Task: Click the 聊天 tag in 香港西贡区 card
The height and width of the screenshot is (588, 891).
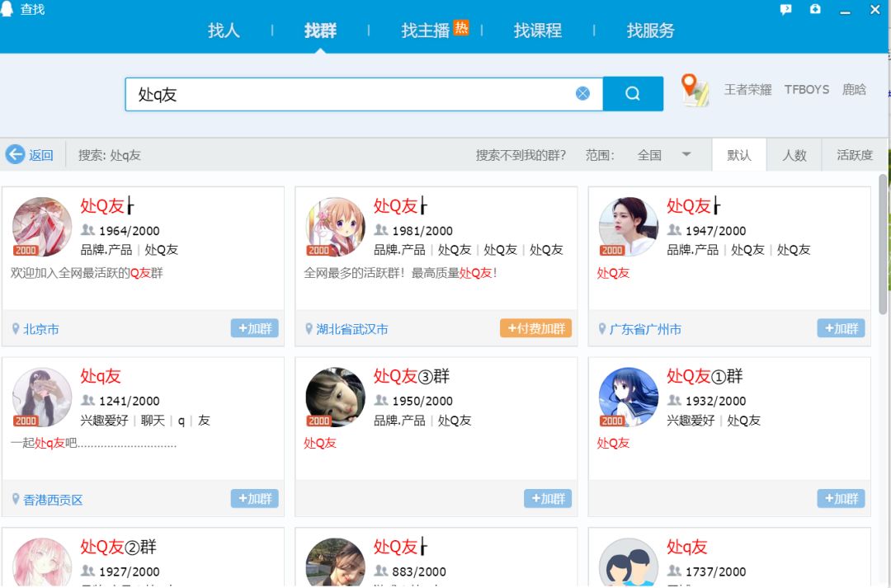Action: click(153, 421)
